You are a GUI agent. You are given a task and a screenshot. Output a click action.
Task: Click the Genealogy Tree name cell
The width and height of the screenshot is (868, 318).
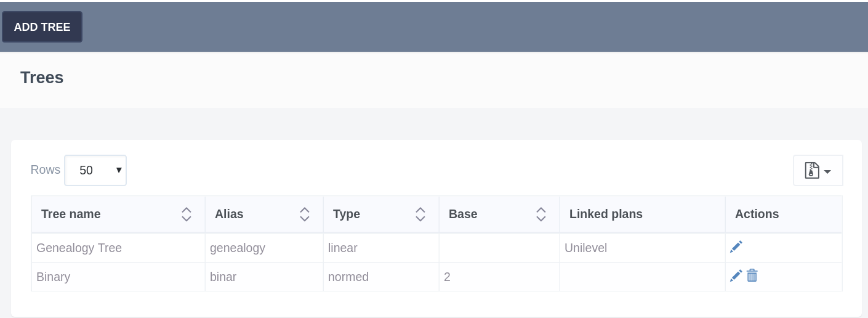79,248
